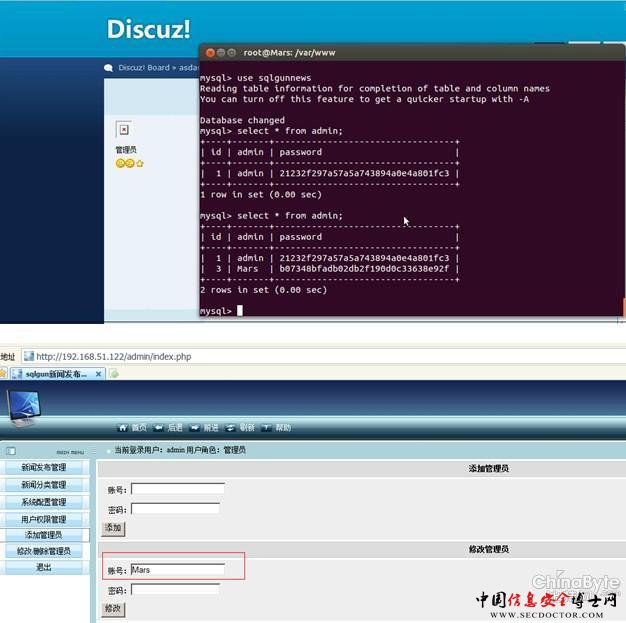Click the Discuz! Board breadcrumb link
This screenshot has height=623, width=626.
coord(144,68)
